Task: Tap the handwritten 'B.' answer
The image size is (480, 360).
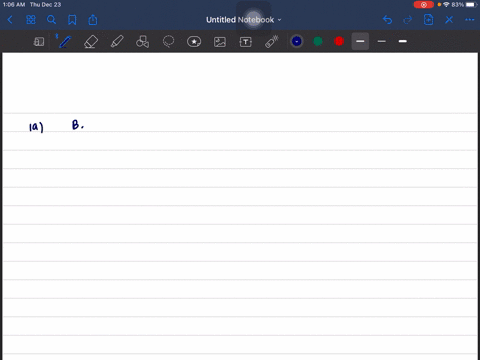Action: [78, 125]
